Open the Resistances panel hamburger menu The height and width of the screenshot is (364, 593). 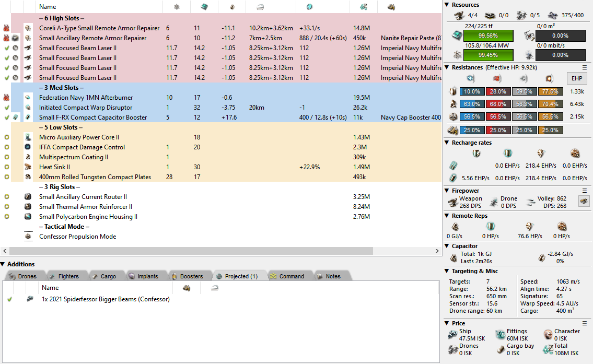[x=585, y=67]
